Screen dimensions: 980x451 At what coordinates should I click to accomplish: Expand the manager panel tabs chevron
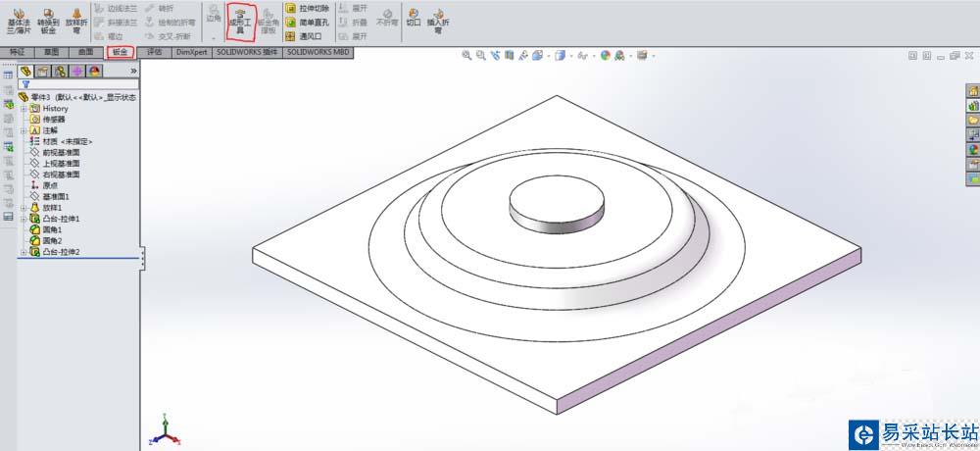133,72
